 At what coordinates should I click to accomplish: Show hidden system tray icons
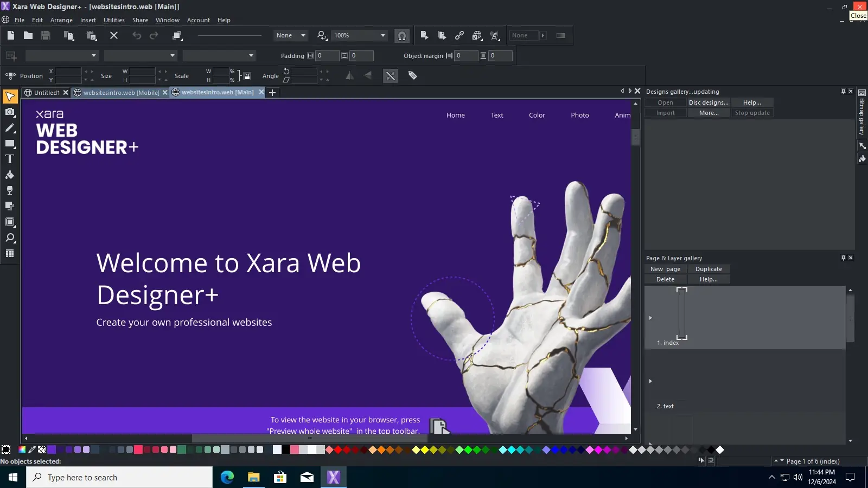[772, 477]
